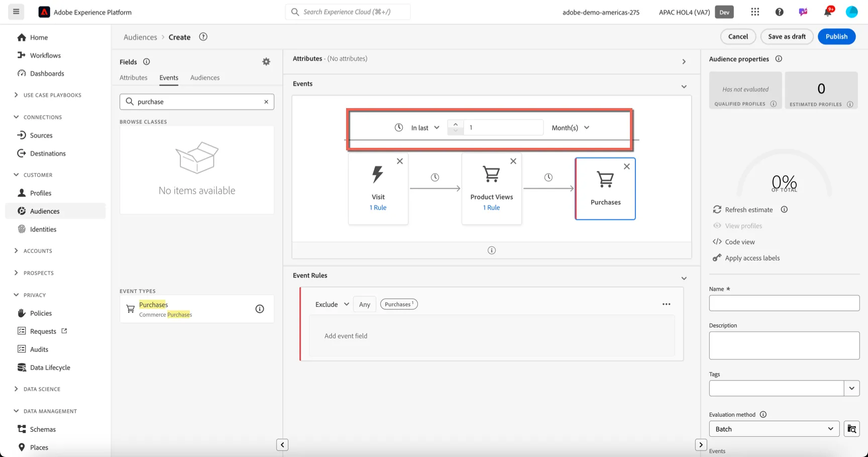Collapse the left fields panel arrow
The height and width of the screenshot is (457, 868).
(x=282, y=445)
